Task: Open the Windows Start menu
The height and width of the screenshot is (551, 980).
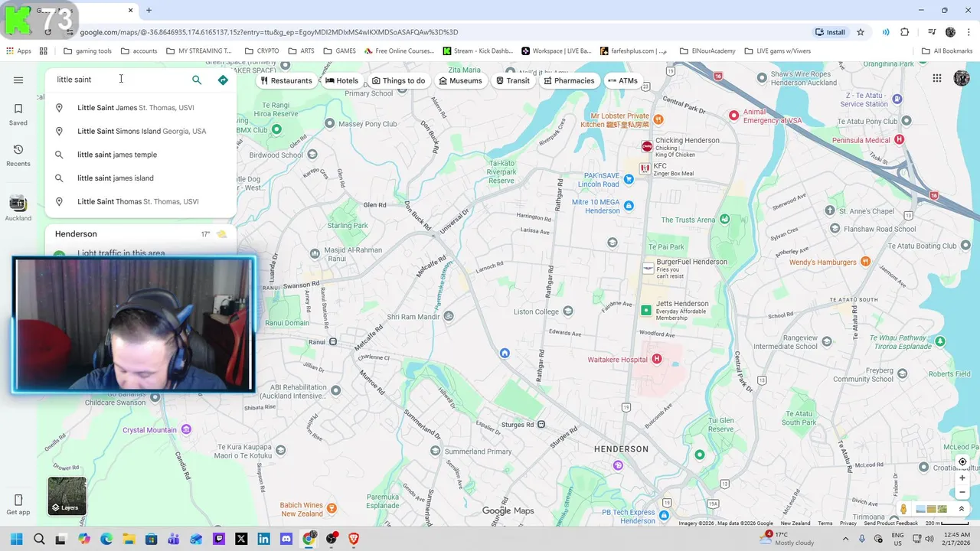Action: click(17, 539)
